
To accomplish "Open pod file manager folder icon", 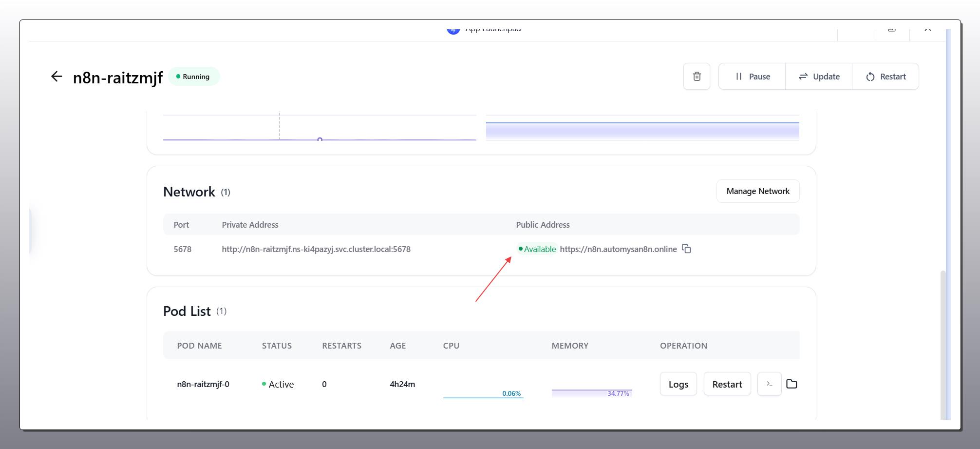I will [792, 384].
